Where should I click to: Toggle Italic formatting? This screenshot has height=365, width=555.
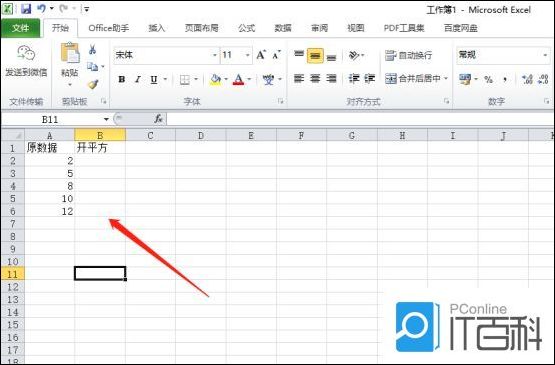point(138,79)
